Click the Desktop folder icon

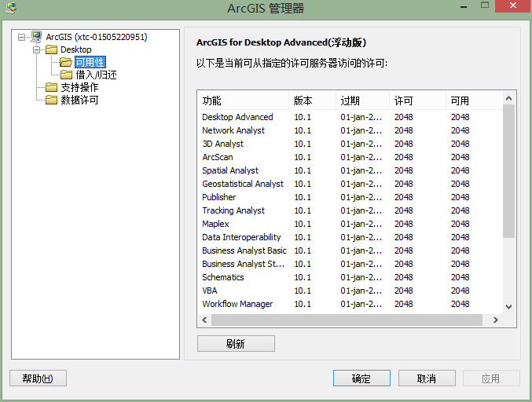pos(52,49)
